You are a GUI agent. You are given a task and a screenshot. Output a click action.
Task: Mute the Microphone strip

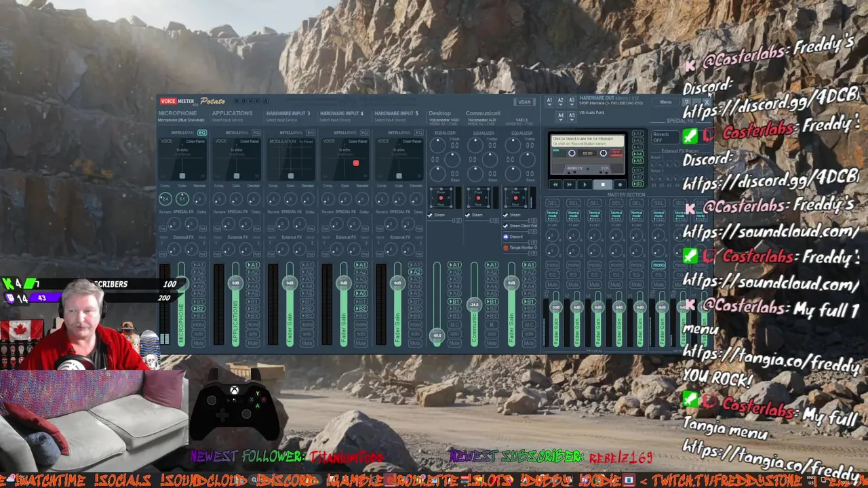coord(198,343)
